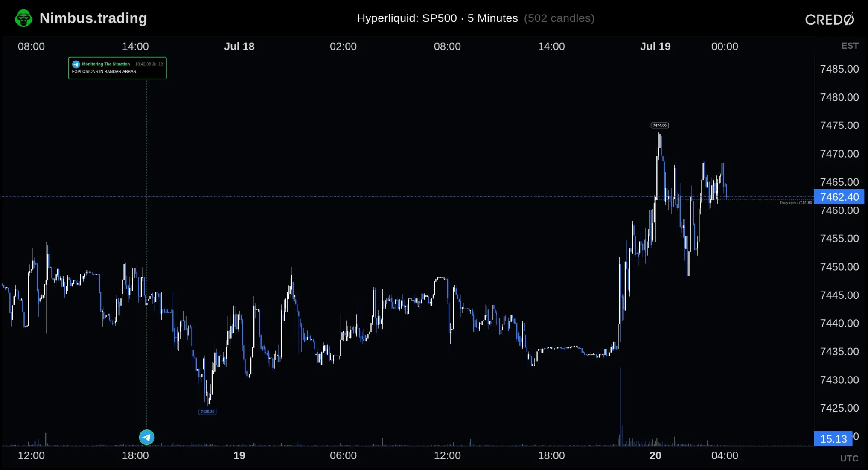The image size is (868, 470).
Task: Click the 'Jul 18' date on the top axis
Action: pos(239,46)
